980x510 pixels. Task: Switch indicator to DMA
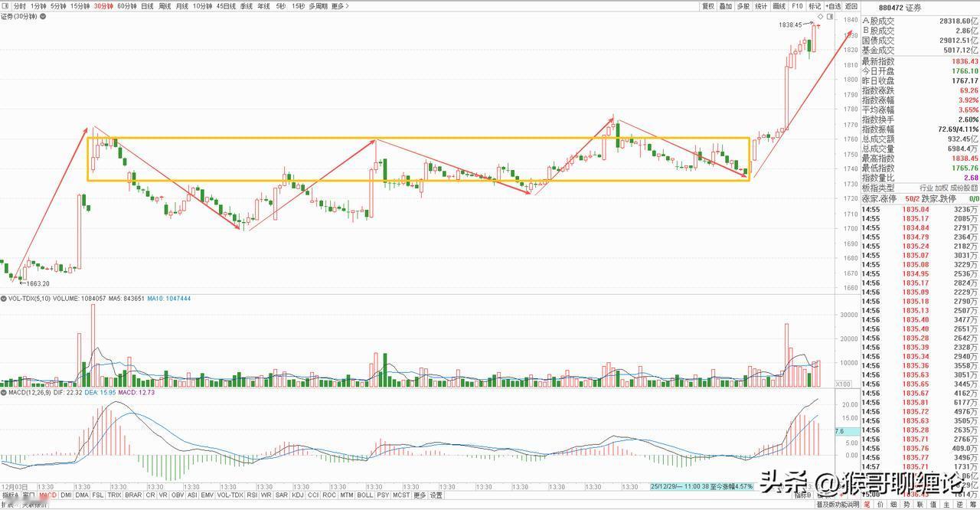click(x=82, y=495)
